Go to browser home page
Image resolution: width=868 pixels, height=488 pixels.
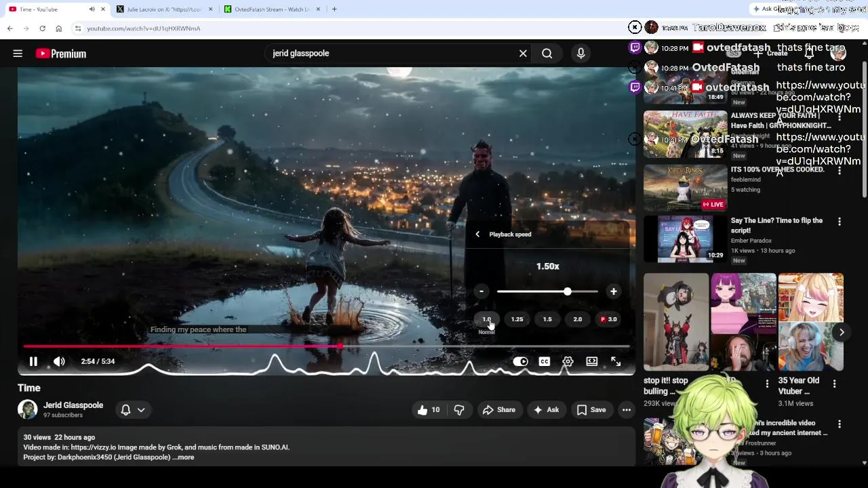tap(59, 28)
